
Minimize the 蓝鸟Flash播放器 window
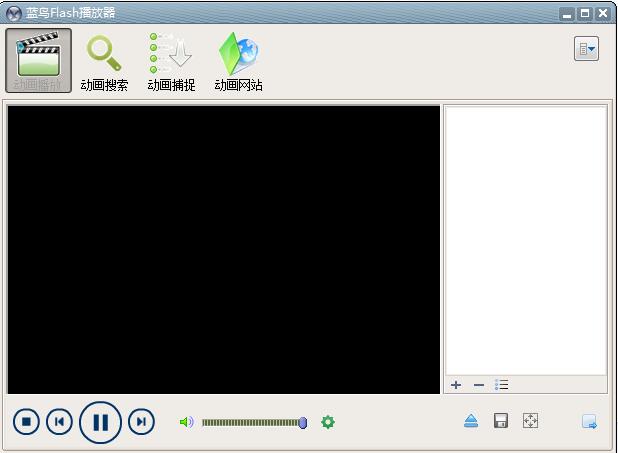click(x=567, y=14)
